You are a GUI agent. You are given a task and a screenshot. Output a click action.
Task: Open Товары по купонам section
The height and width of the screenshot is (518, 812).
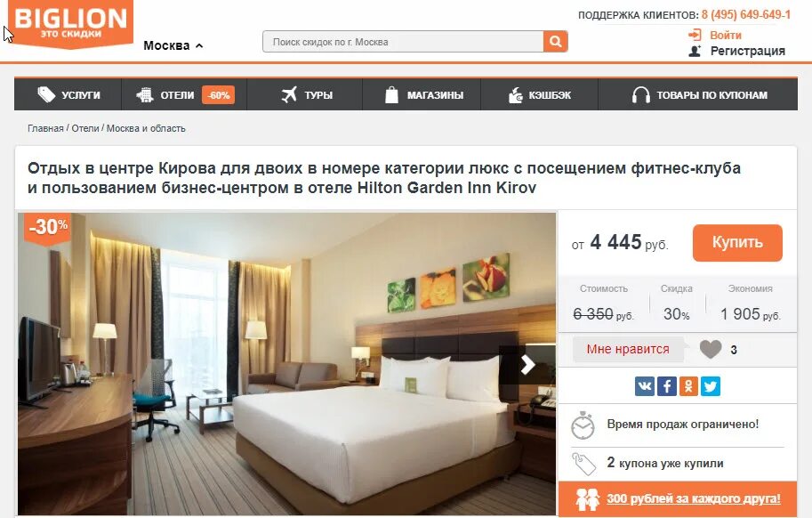pos(698,95)
